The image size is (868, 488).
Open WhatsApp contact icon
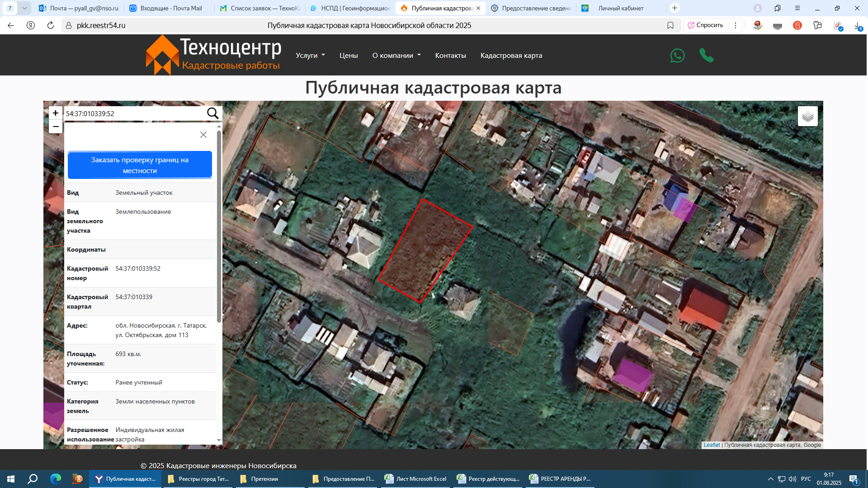pyautogui.click(x=677, y=56)
